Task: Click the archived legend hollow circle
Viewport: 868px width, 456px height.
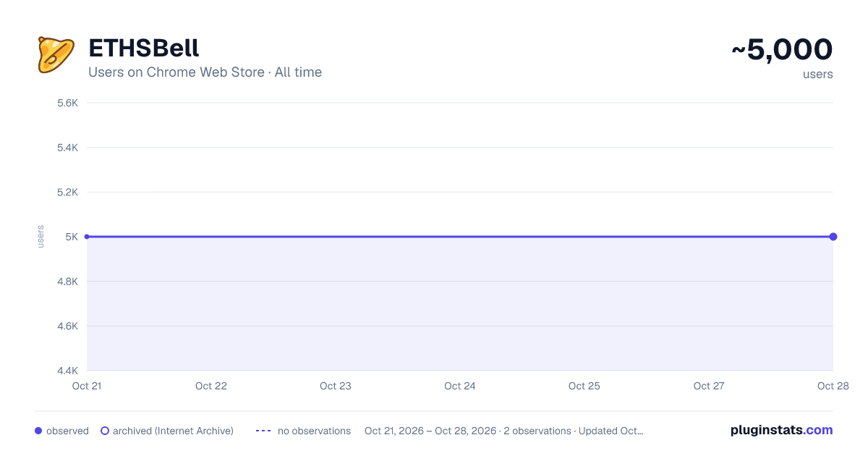Action: 105,431
